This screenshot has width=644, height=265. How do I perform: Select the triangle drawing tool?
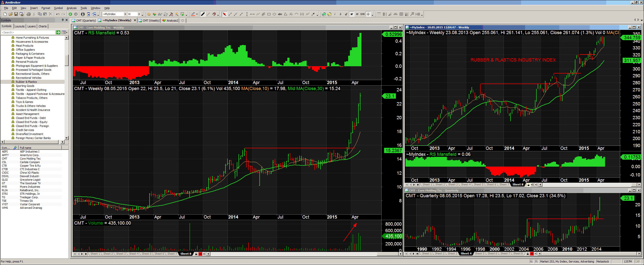(286, 14)
